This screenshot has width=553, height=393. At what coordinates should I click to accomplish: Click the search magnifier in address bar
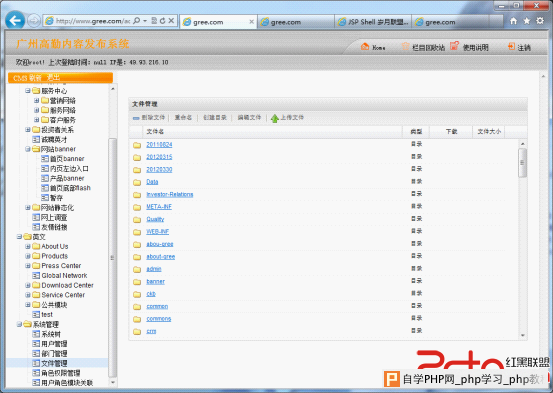coord(137,21)
